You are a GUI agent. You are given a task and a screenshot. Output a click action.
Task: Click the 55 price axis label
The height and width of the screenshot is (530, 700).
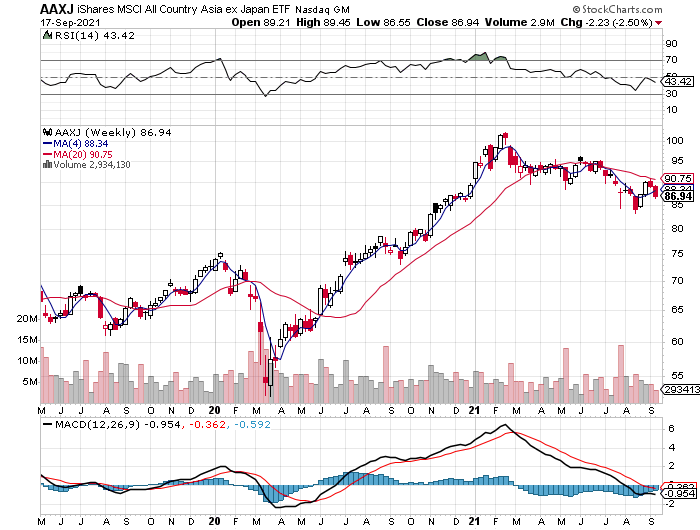tap(677, 376)
